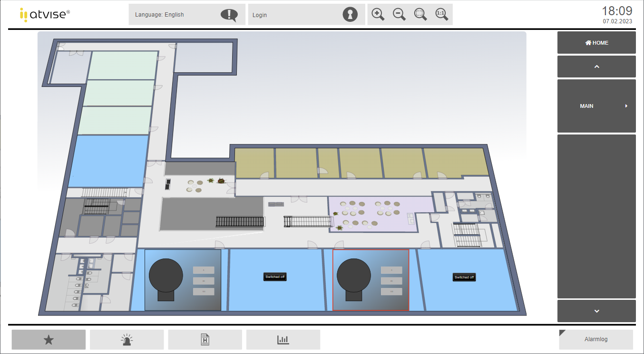
Task: Click the zoom in magnifier icon
Action: click(x=378, y=14)
